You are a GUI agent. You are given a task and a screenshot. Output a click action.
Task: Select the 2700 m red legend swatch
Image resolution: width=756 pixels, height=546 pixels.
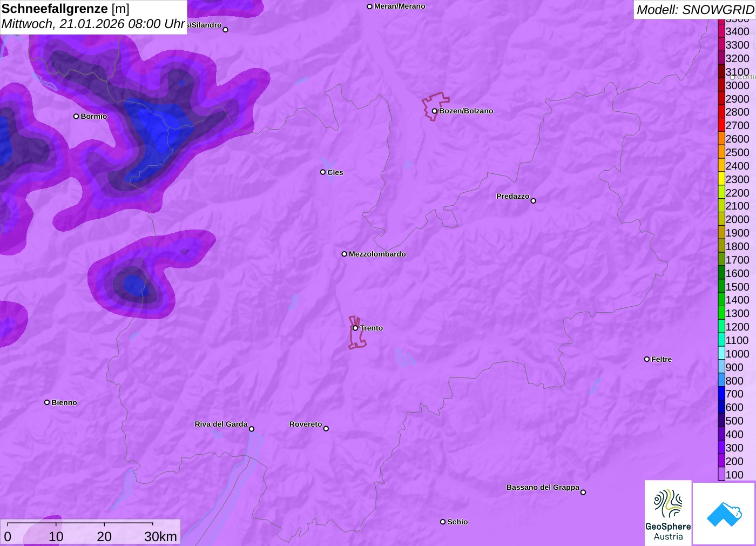click(x=721, y=125)
